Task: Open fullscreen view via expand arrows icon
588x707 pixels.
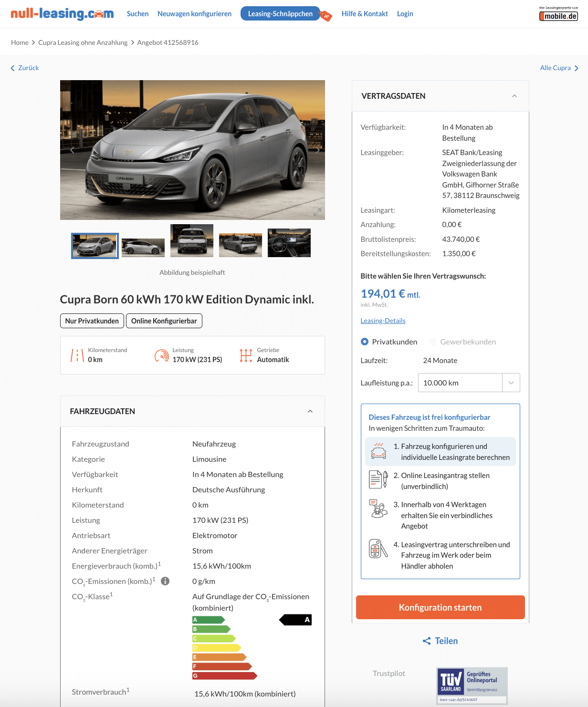Action: (317, 212)
